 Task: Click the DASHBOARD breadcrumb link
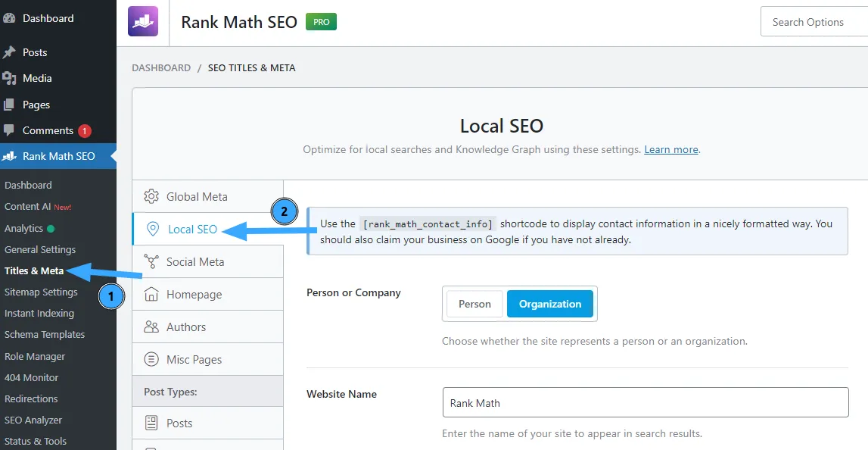click(x=161, y=68)
